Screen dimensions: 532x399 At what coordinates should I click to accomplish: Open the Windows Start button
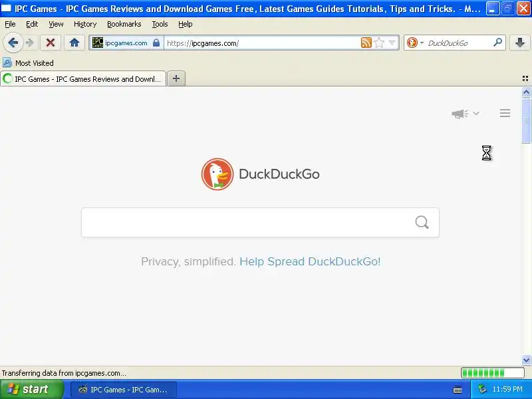pyautogui.click(x=31, y=389)
